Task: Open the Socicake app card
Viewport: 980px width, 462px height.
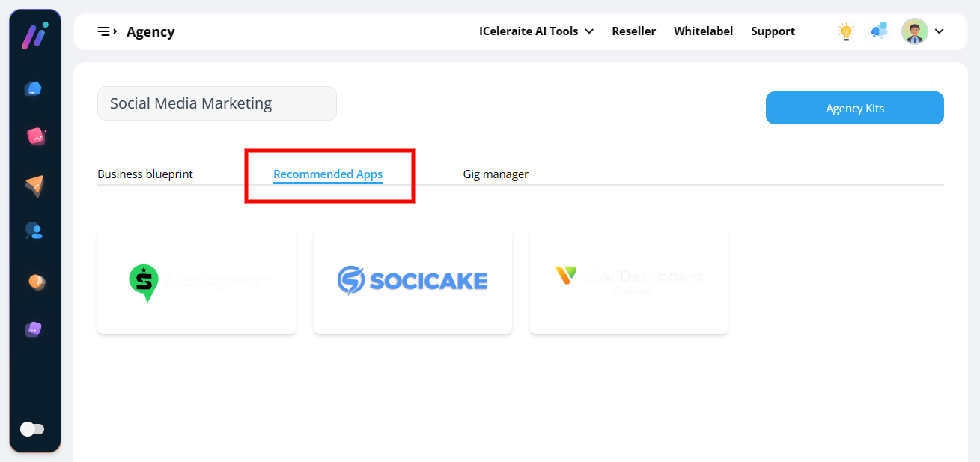Action: point(413,281)
